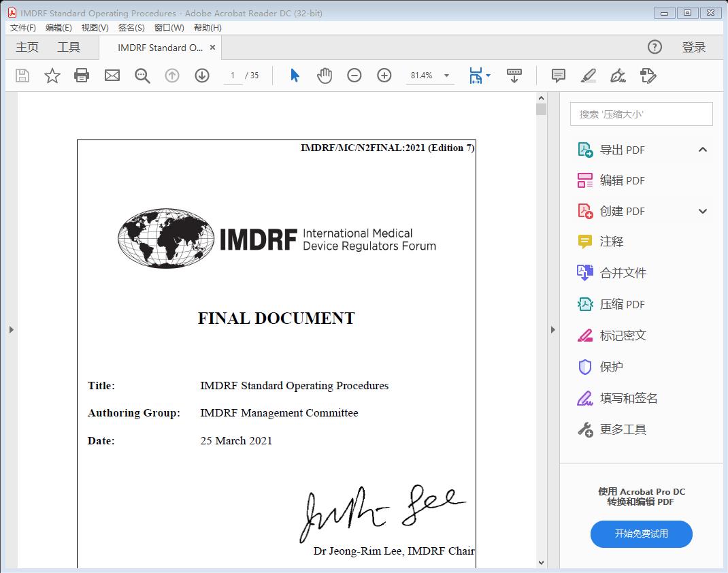Expand the 创建 PDF chevron
The image size is (728, 573).
(702, 211)
